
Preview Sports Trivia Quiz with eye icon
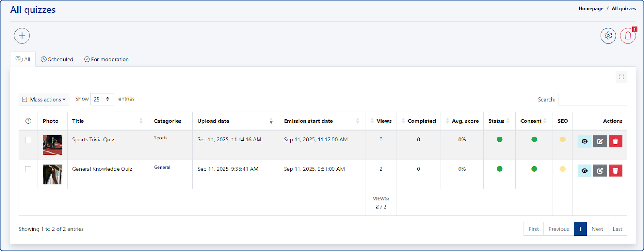(x=584, y=141)
